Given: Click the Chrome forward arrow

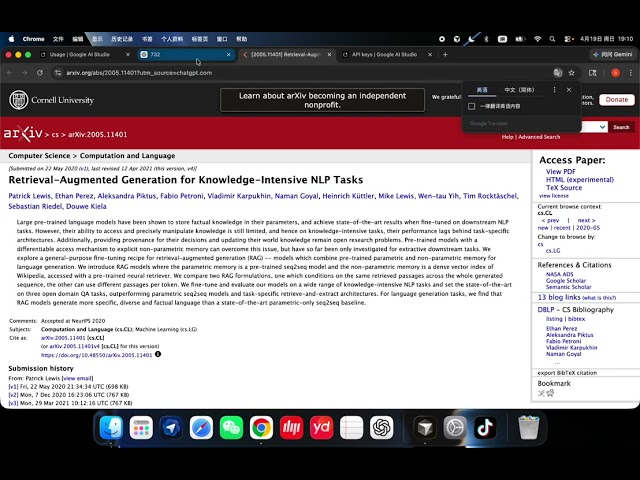Looking at the screenshot, I should (24, 73).
